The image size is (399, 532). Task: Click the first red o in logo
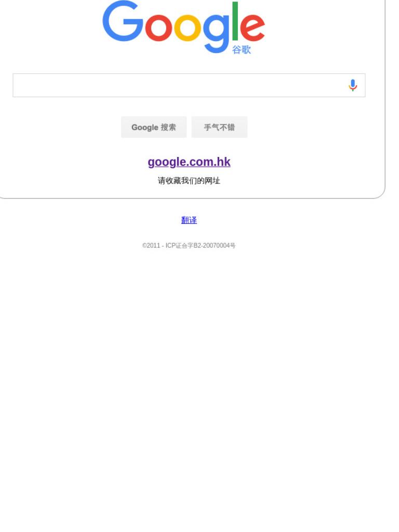click(x=158, y=27)
